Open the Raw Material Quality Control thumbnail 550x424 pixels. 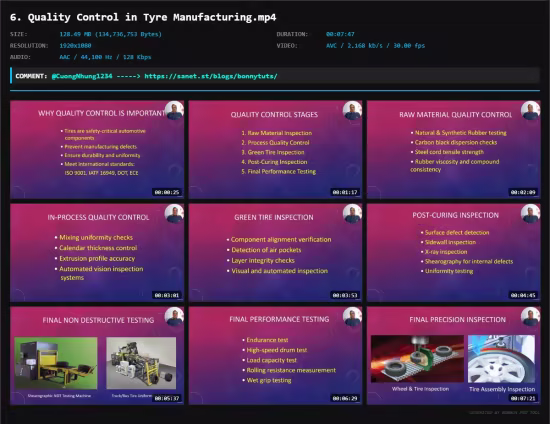pyautogui.click(x=454, y=150)
